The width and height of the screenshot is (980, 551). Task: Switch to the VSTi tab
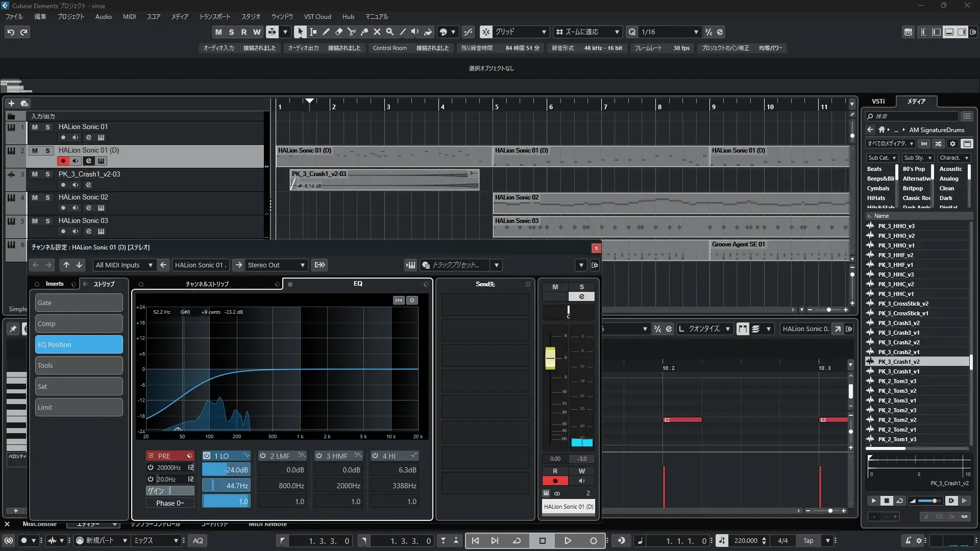point(878,101)
